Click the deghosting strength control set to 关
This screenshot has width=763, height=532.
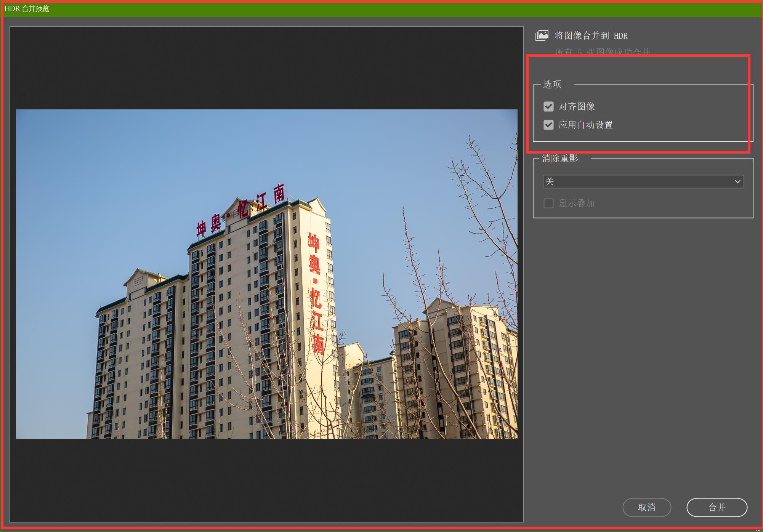click(643, 182)
